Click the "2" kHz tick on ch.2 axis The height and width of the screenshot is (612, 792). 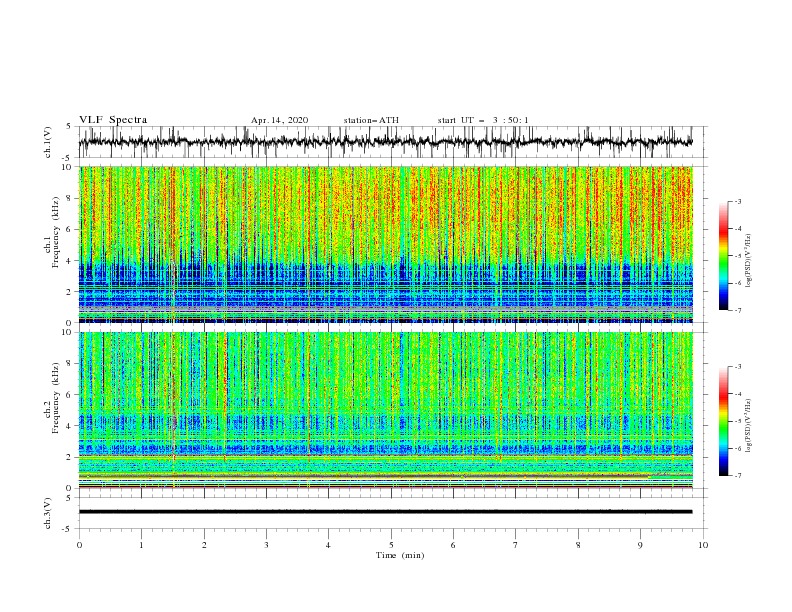tap(70, 457)
